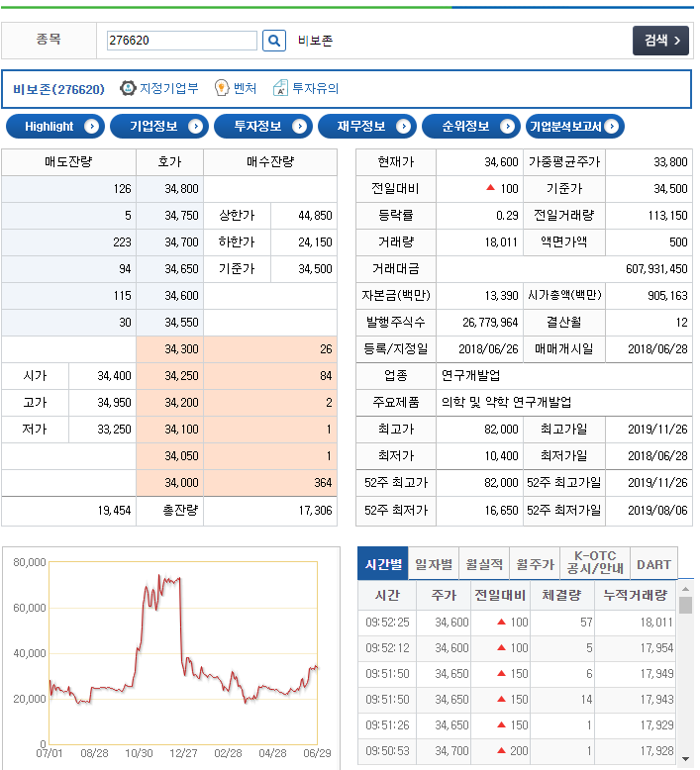Viewport: 700px width, 770px height.
Task: Open the DART tab
Action: (653, 564)
